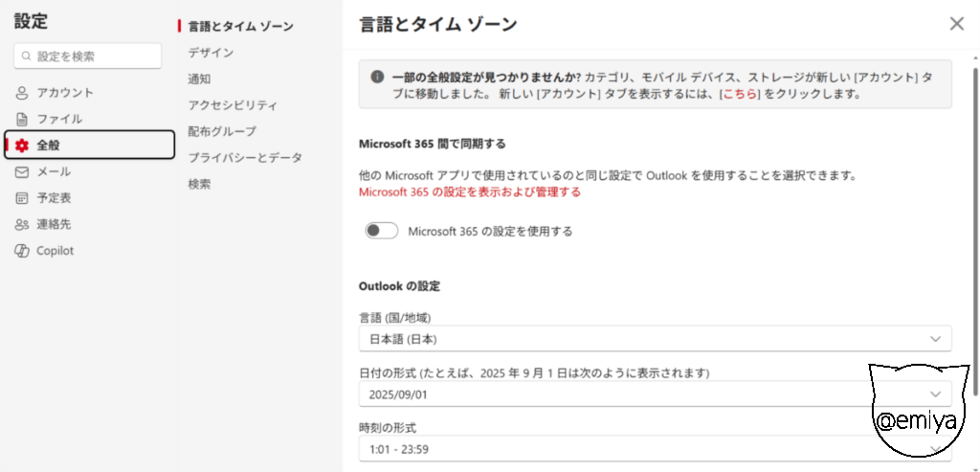Open the アクセシビリティ section
The height and width of the screenshot is (472, 980).
233,105
